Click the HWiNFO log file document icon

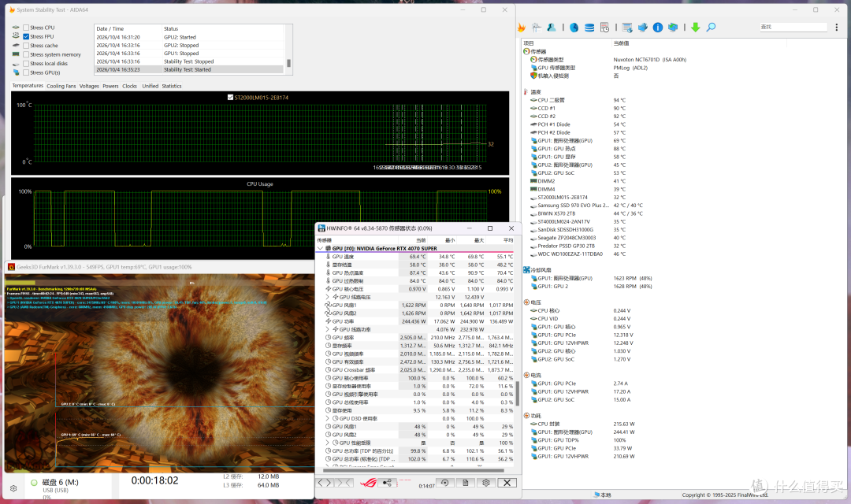click(x=466, y=482)
